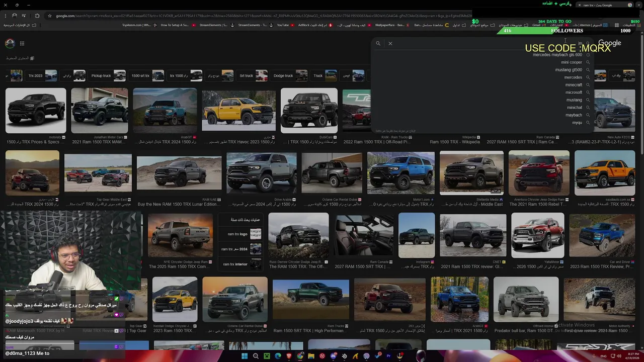Open the orange TRX saudiauto image
This screenshot has height=362, width=644.
(x=605, y=173)
